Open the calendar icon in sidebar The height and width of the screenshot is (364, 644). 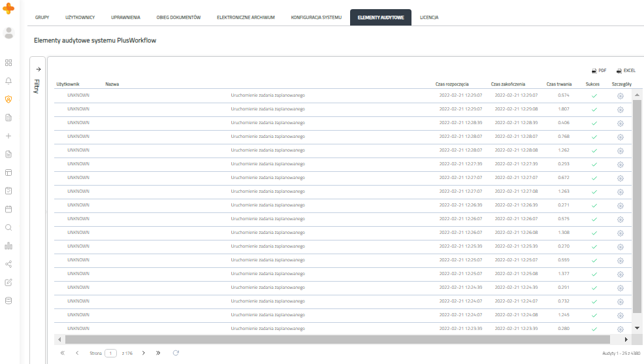pos(8,209)
